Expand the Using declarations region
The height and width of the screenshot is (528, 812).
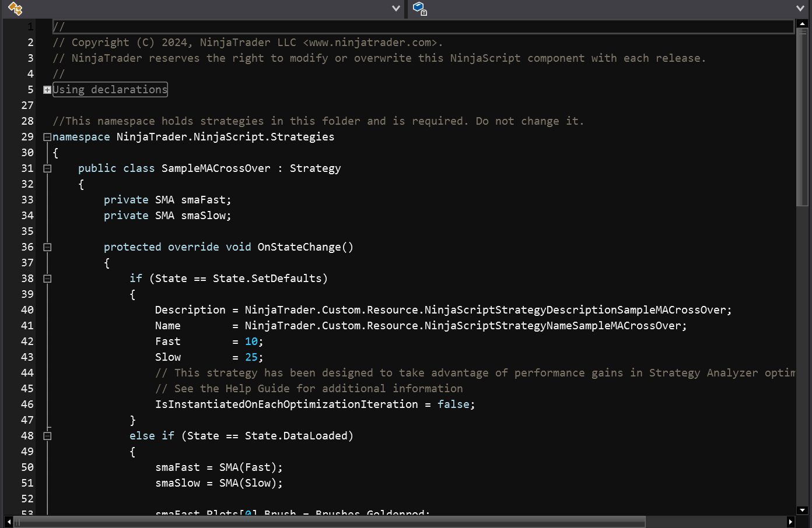pos(47,90)
